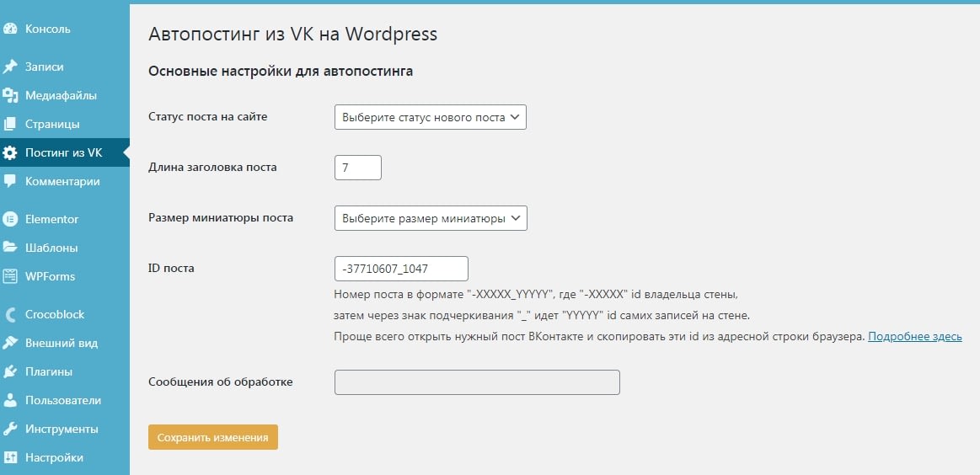Open Комментарии menu entry

pyautogui.click(x=62, y=181)
